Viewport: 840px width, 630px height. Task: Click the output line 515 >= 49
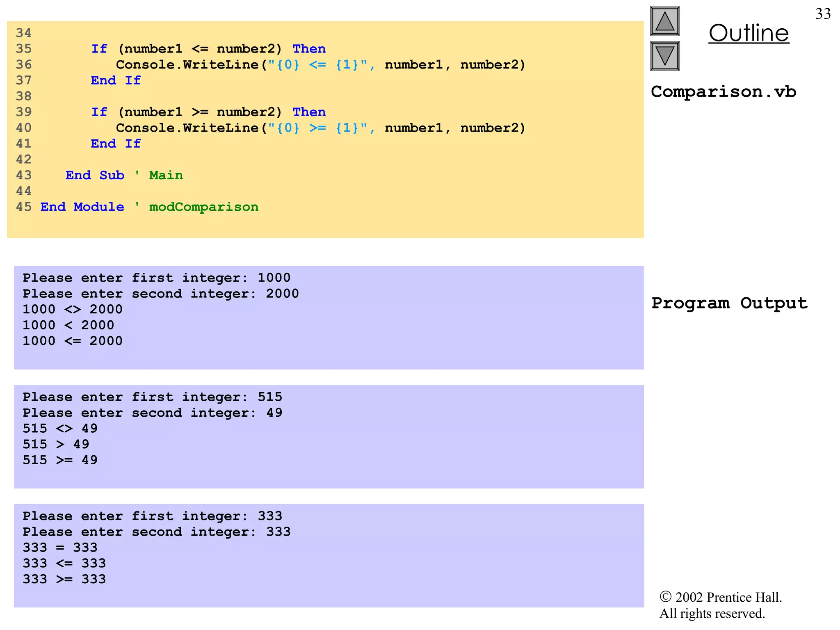tap(60, 460)
